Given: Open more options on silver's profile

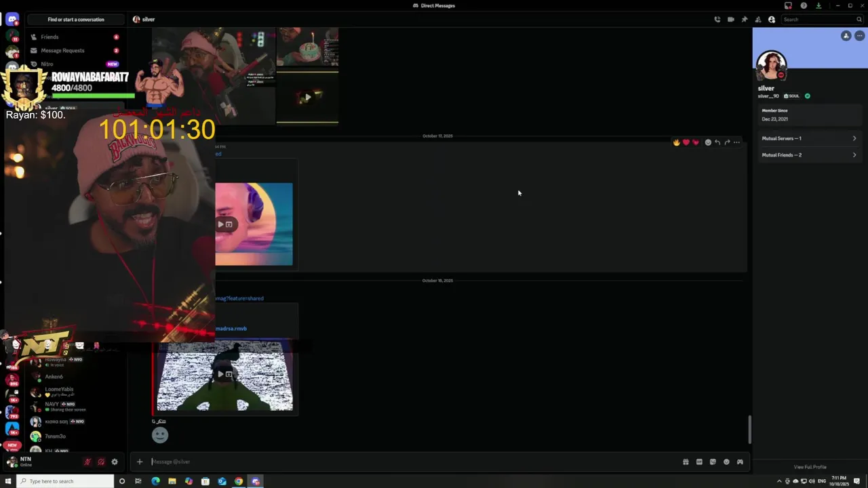Looking at the screenshot, I should point(859,36).
